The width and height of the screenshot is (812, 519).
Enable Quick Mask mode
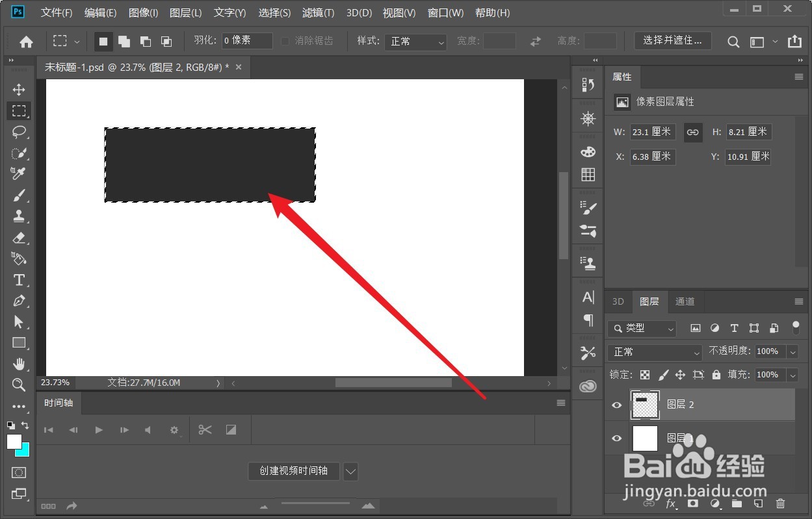point(19,472)
